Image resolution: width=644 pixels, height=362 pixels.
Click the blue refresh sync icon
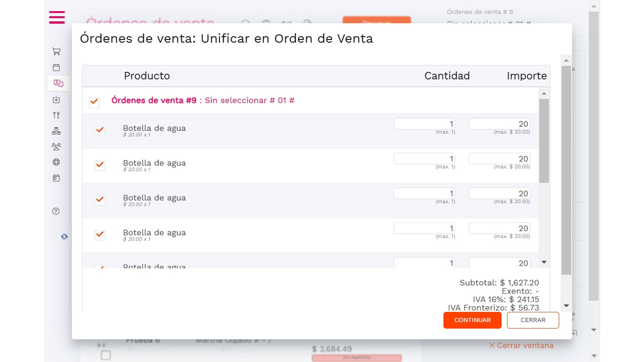click(x=64, y=237)
